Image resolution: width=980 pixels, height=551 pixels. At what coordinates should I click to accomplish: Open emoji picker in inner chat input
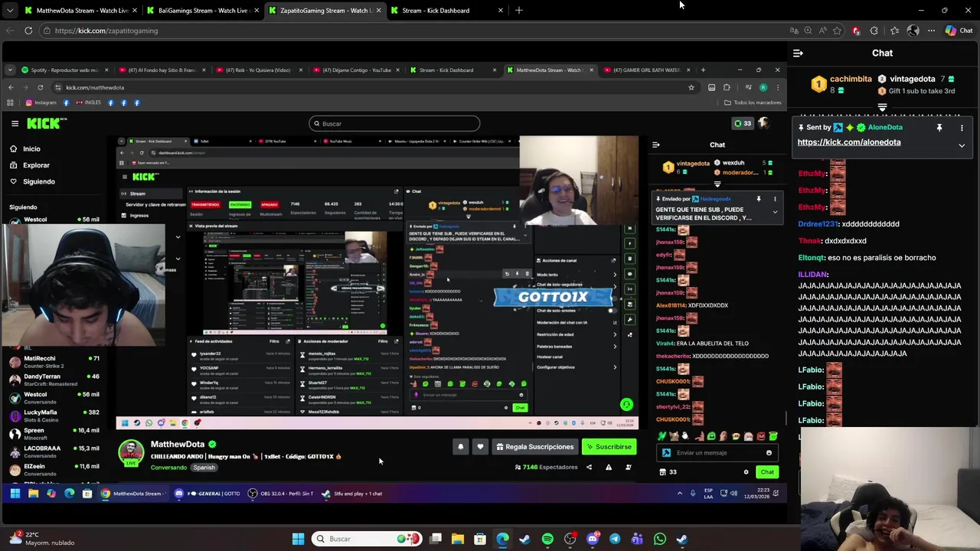click(x=769, y=453)
